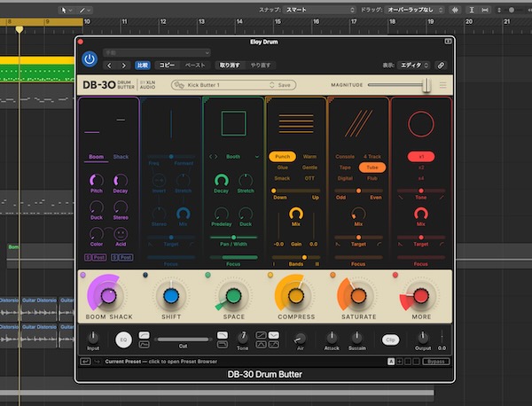This screenshot has width=532, height=406.
Task: Select the Tube saturation type
Action: (372, 168)
